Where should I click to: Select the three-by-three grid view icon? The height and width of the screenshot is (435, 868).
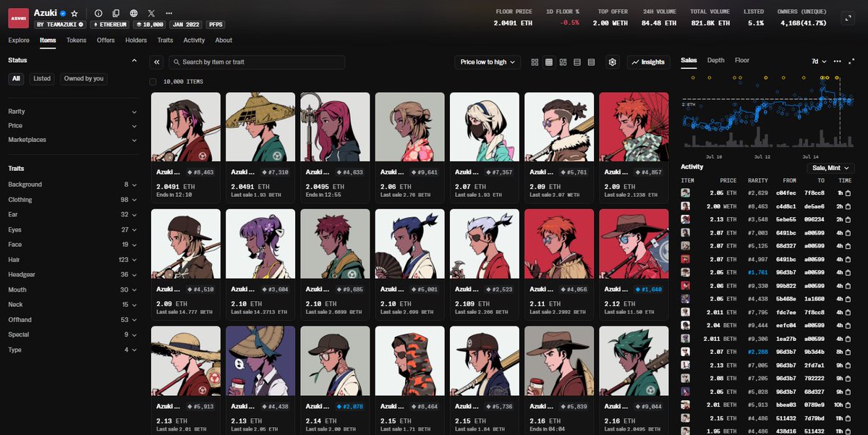[549, 62]
